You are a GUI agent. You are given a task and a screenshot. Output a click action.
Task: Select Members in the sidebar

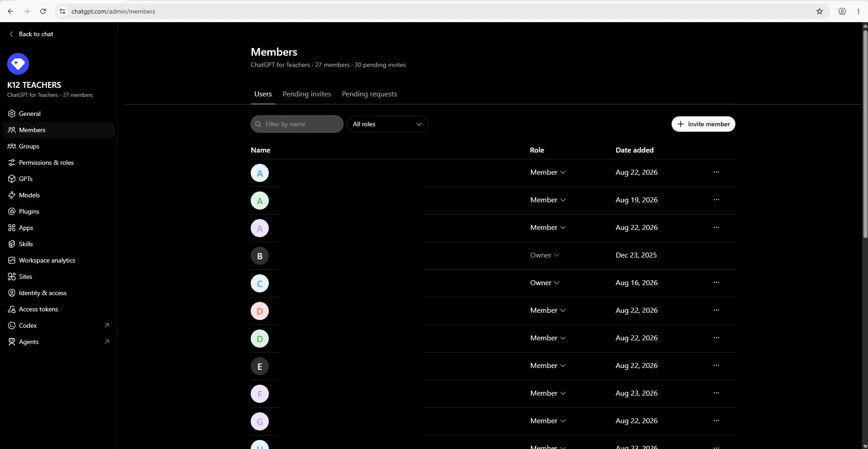[59, 130]
